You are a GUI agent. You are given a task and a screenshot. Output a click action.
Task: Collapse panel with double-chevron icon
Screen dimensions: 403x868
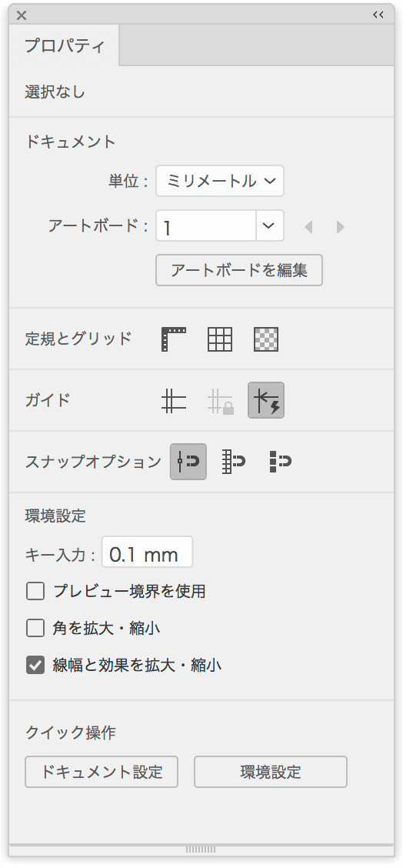click(x=378, y=15)
